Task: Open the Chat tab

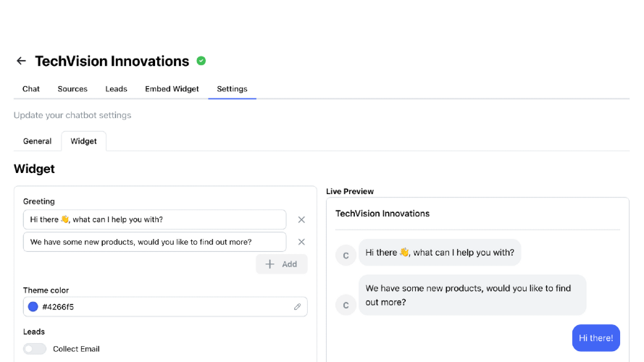Action: pos(31,89)
